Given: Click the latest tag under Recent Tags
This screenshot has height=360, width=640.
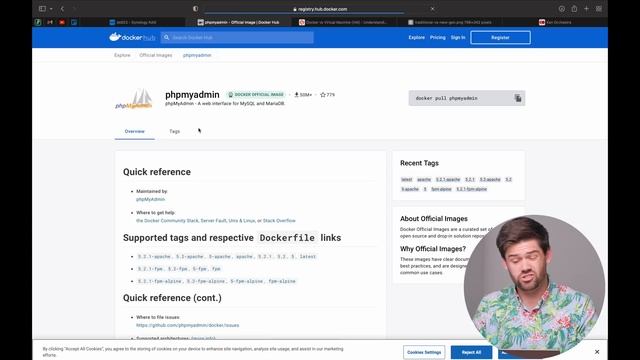Looking at the screenshot, I should click(407, 180).
